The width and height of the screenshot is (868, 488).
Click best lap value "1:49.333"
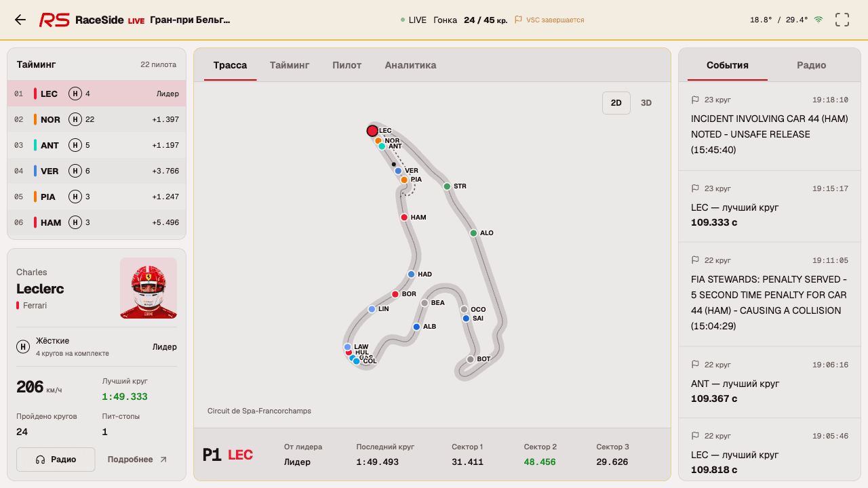pos(125,396)
